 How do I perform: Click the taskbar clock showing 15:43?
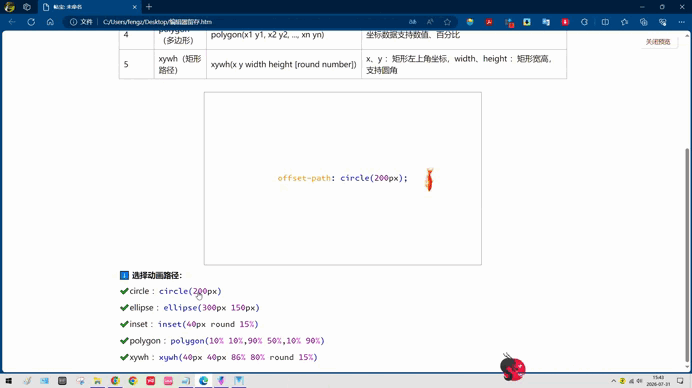pyautogui.click(x=658, y=380)
